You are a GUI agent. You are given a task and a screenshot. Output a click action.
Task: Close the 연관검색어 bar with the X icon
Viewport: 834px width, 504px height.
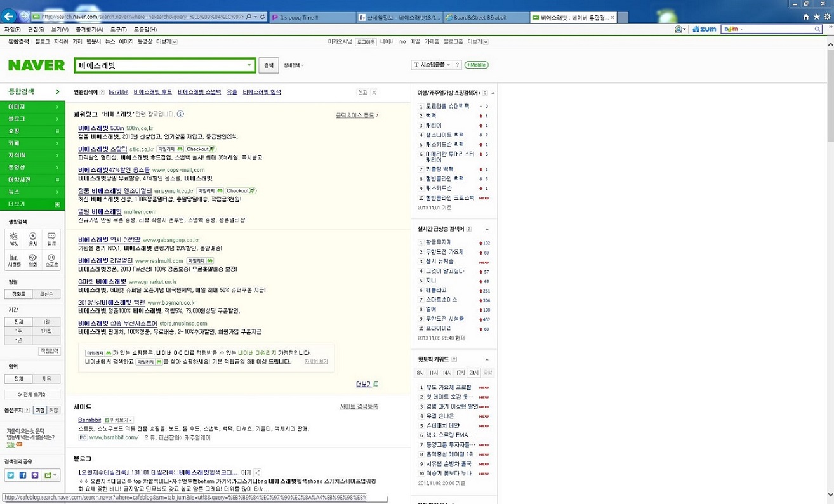tap(374, 93)
